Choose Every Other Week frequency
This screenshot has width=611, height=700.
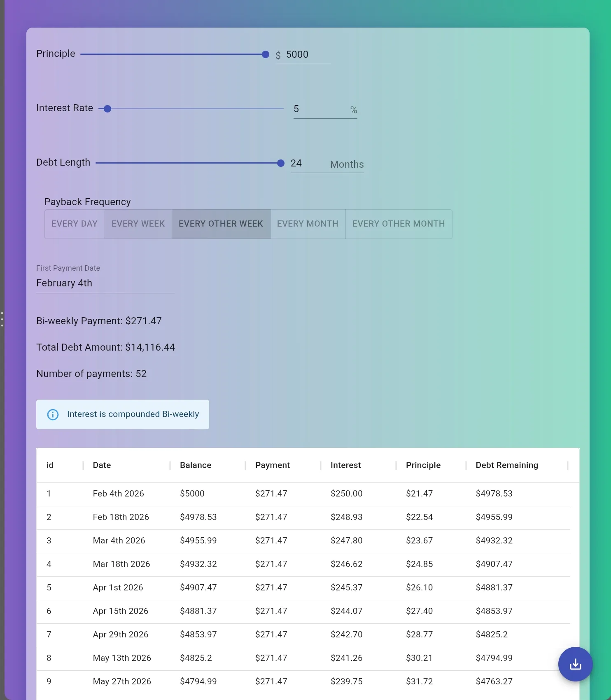(x=221, y=224)
